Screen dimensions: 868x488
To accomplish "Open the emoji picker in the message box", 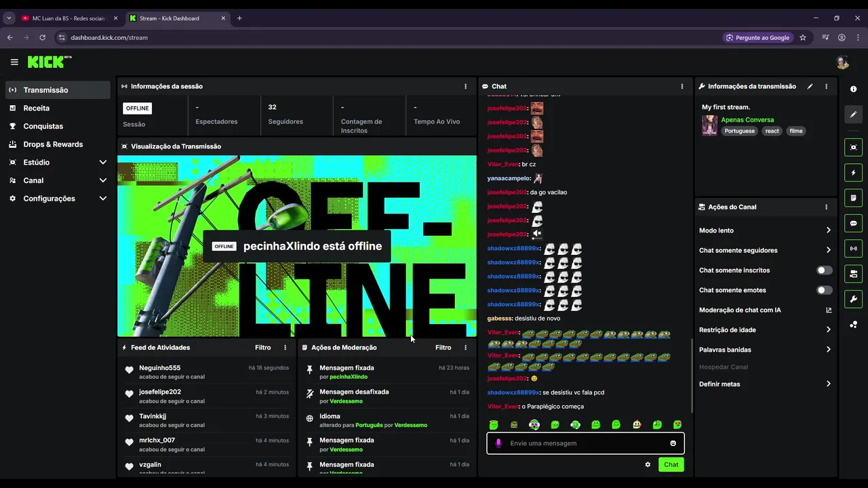I will tap(673, 443).
